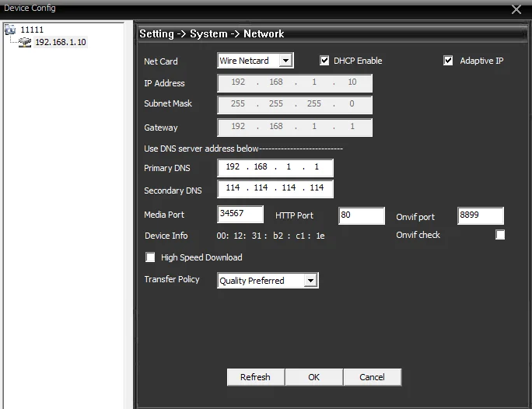
Task: Close the Device Config window
Action: pyautogui.click(x=516, y=9)
